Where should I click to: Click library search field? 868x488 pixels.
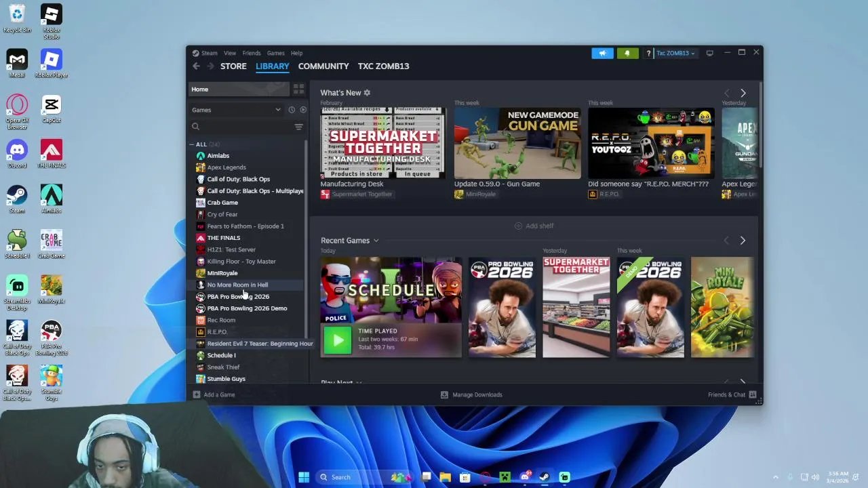(x=241, y=127)
